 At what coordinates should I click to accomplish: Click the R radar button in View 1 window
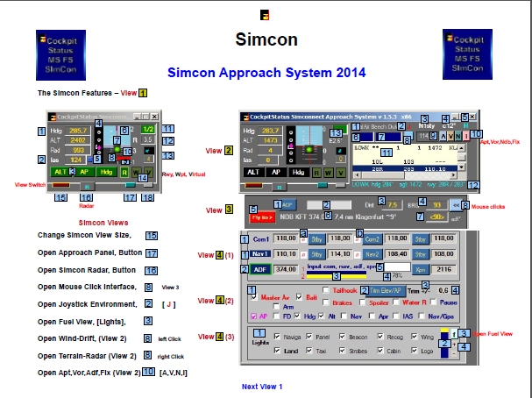pyautogui.click(x=87, y=186)
